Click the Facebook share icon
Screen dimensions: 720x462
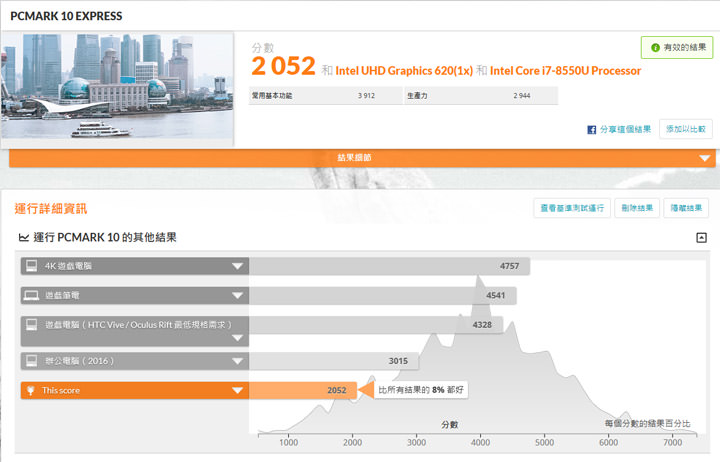coord(592,129)
